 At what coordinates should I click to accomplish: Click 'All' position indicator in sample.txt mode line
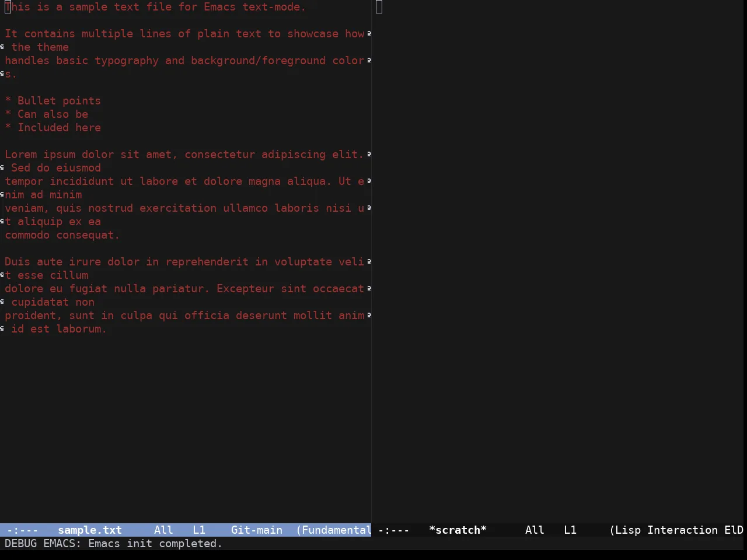pos(163,530)
